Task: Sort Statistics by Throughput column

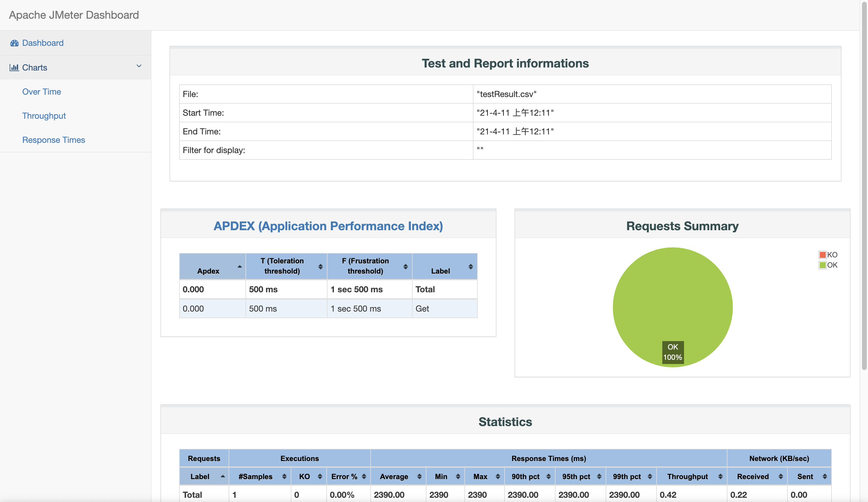Action: point(692,477)
